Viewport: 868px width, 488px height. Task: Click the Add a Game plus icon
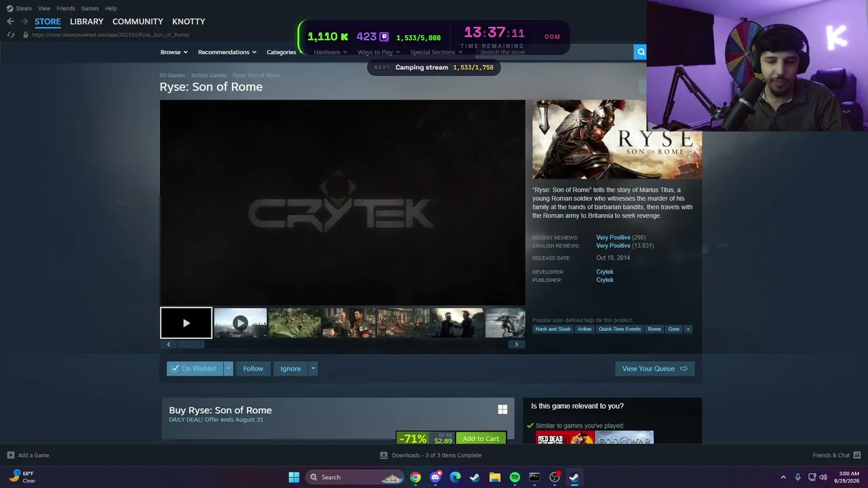(10, 455)
